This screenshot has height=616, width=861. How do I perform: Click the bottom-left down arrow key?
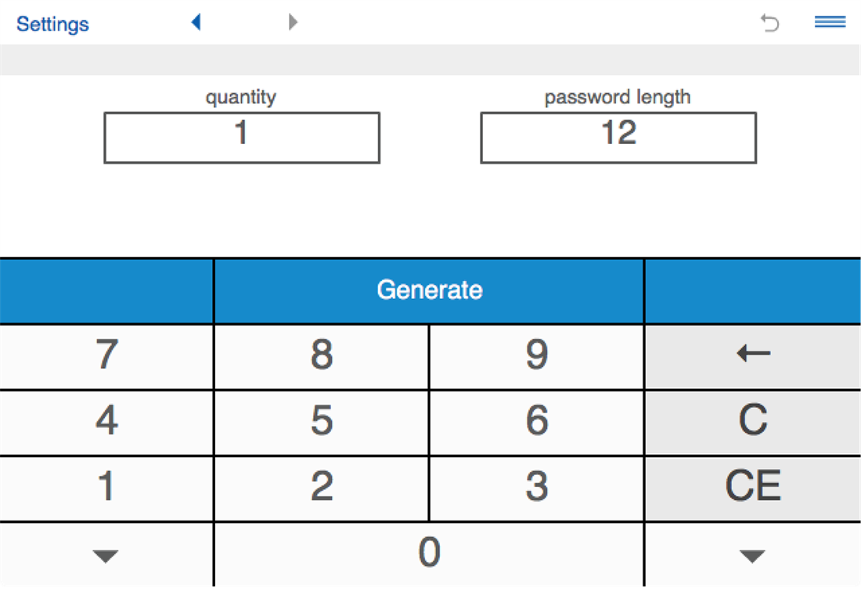[106, 556]
